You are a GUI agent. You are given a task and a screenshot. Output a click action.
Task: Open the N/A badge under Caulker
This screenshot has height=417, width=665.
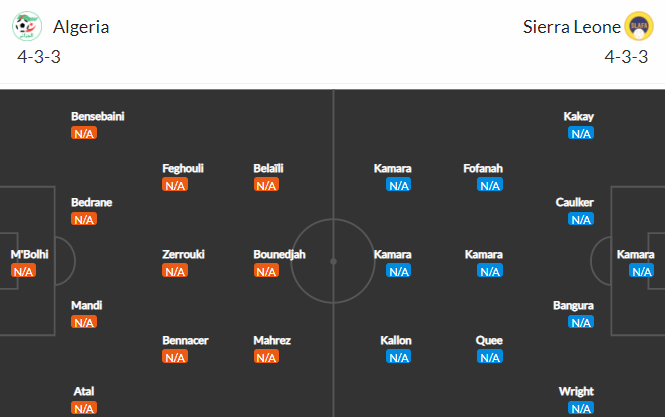pos(581,219)
